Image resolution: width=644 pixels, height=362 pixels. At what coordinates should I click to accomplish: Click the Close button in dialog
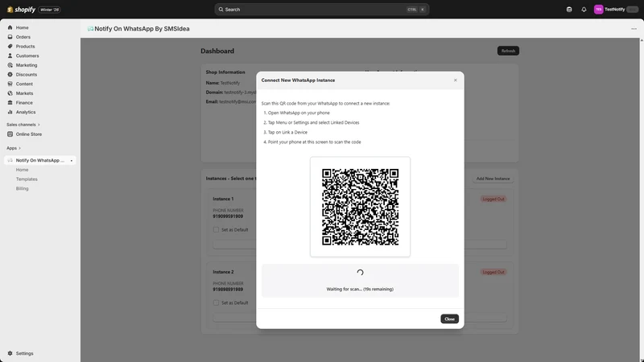pyautogui.click(x=449, y=319)
